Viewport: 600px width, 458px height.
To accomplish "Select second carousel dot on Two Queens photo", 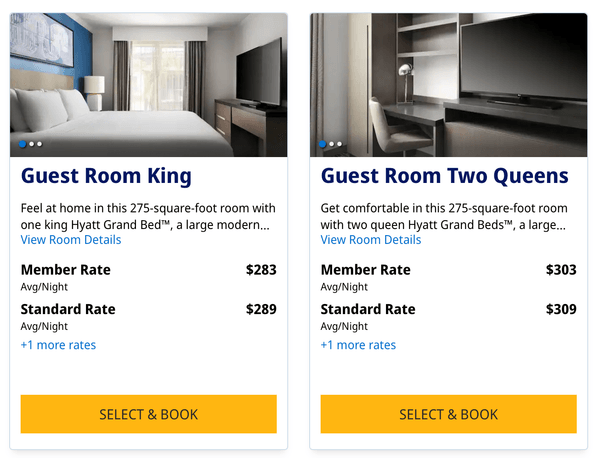I will pyautogui.click(x=332, y=145).
